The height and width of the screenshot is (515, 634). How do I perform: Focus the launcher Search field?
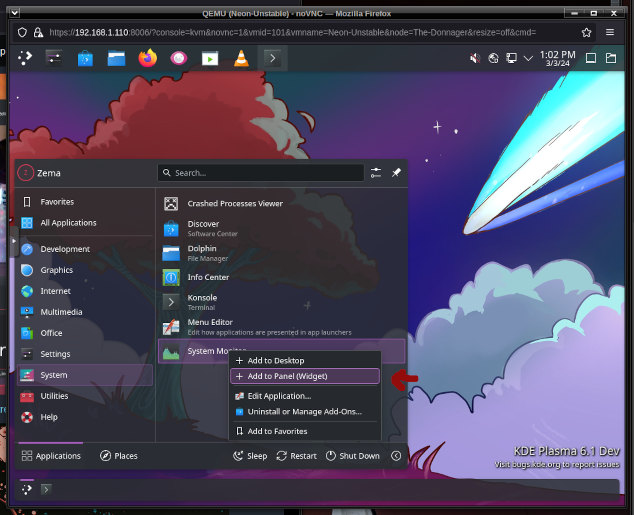pos(261,173)
